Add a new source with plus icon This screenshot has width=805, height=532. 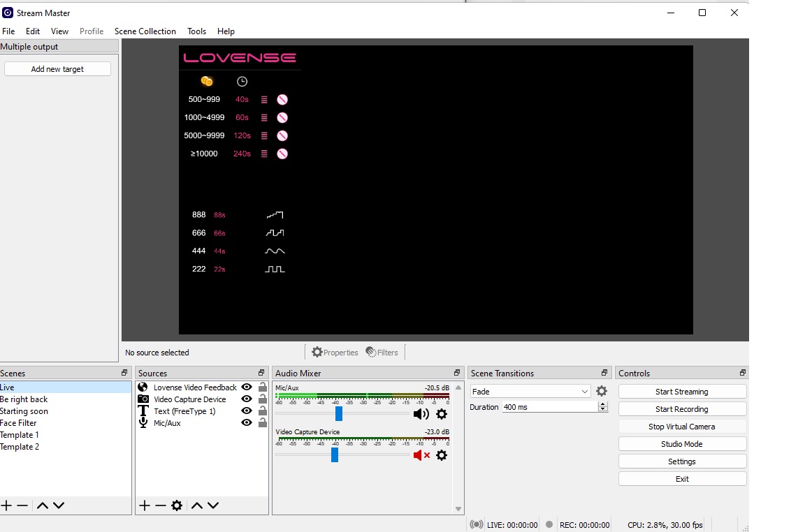click(x=145, y=505)
